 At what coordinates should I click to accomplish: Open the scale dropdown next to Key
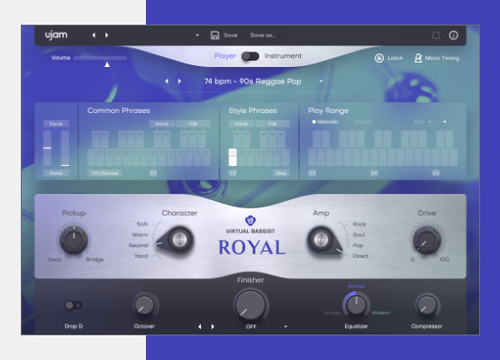[x=445, y=122]
